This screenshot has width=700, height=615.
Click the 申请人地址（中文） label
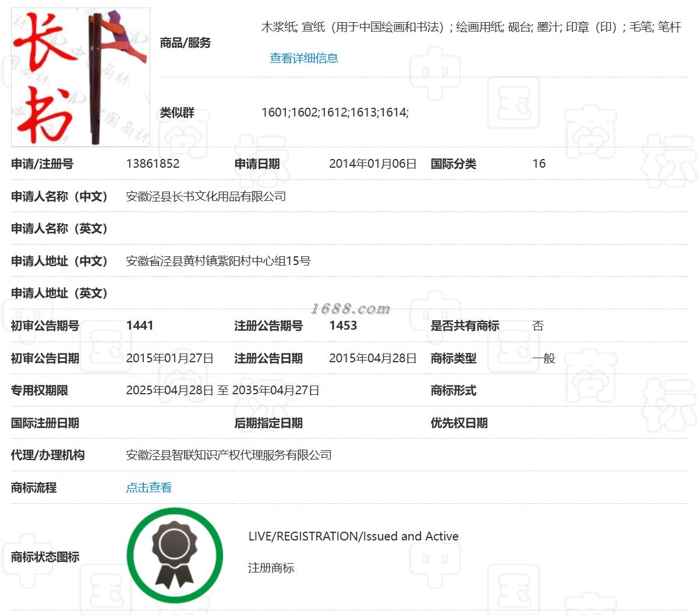pyautogui.click(x=59, y=261)
